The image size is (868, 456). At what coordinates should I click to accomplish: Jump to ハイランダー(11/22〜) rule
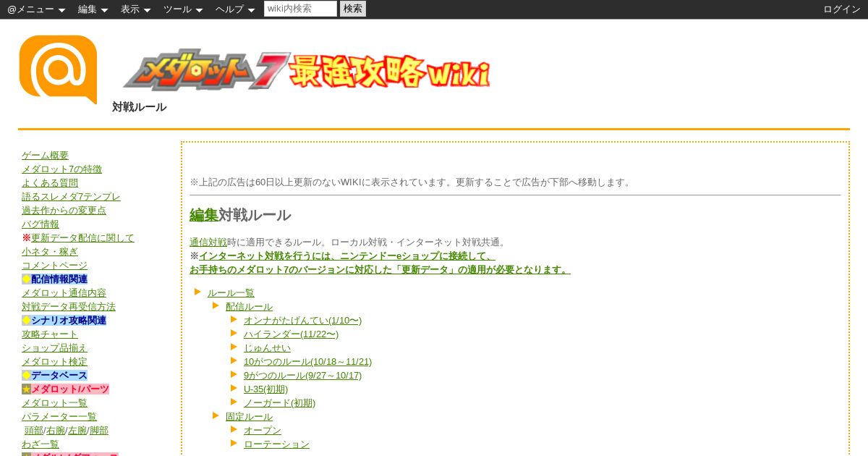coord(291,334)
